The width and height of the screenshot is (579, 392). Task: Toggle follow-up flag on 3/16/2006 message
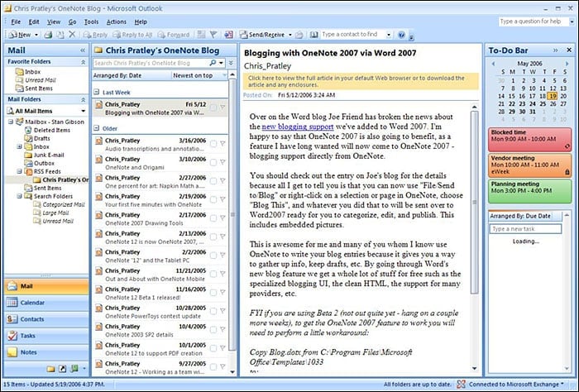(223, 144)
